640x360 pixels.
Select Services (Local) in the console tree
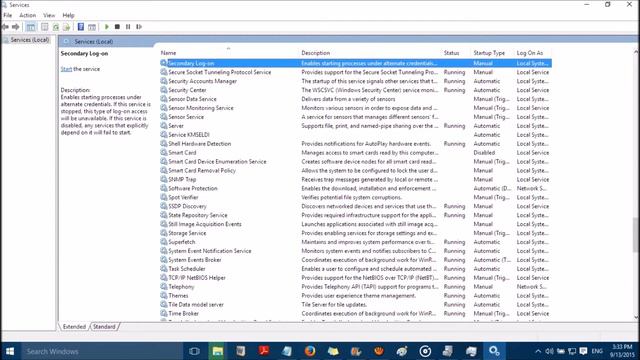pos(29,40)
